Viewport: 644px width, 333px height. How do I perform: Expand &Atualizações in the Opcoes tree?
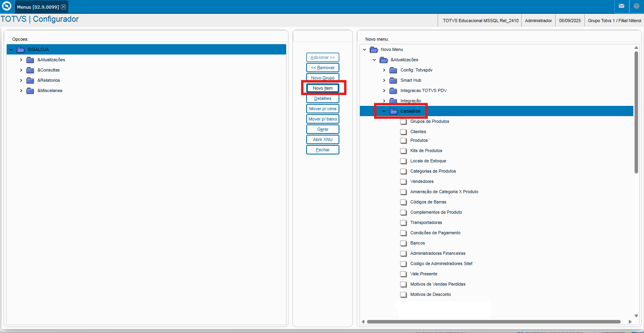point(21,60)
